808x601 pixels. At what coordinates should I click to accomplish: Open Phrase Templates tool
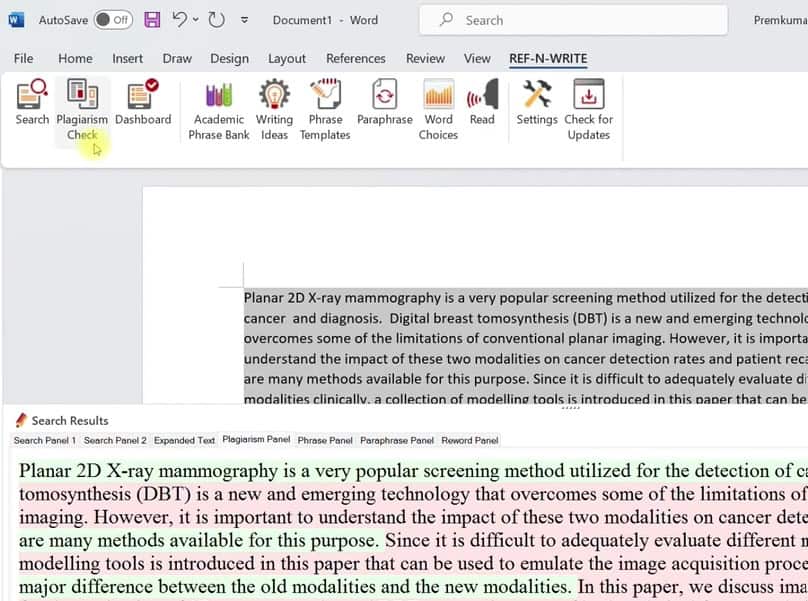click(x=325, y=109)
